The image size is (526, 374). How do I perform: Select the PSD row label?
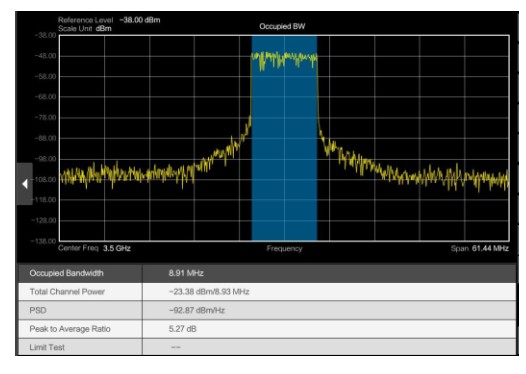[x=38, y=310]
